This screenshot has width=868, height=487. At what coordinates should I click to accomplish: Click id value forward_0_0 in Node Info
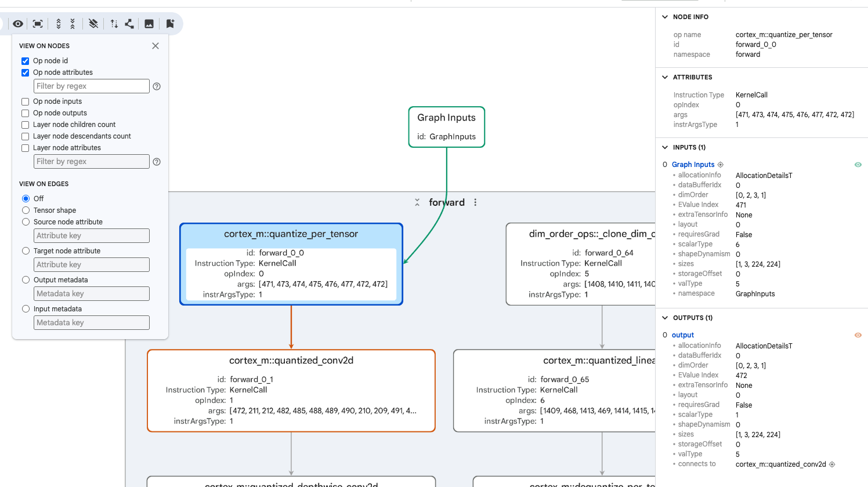756,45
